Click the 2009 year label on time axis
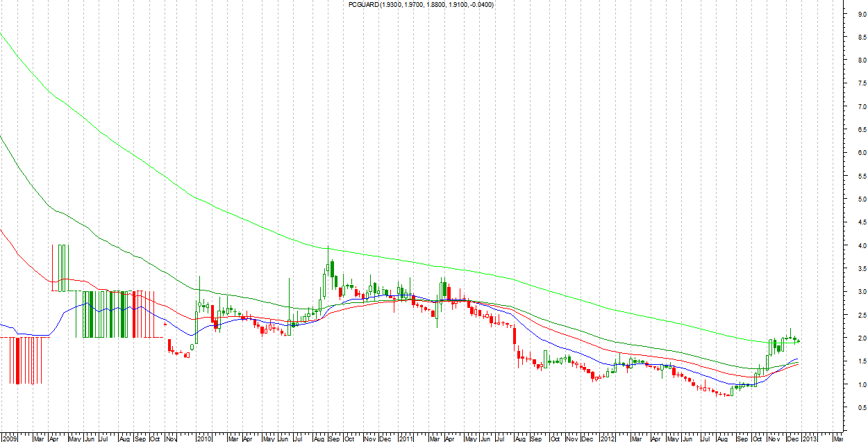Screen dimensions: 868x442 (8, 439)
